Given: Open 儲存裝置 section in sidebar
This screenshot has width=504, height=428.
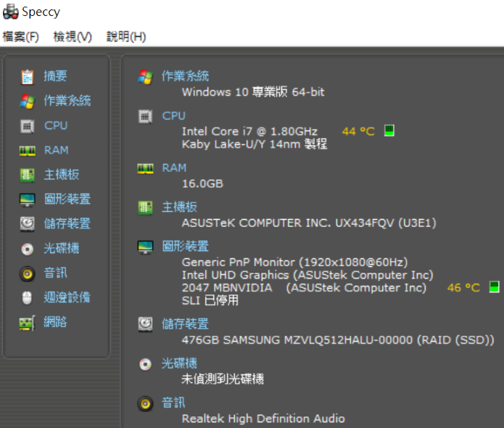Looking at the screenshot, I should coord(67,223).
